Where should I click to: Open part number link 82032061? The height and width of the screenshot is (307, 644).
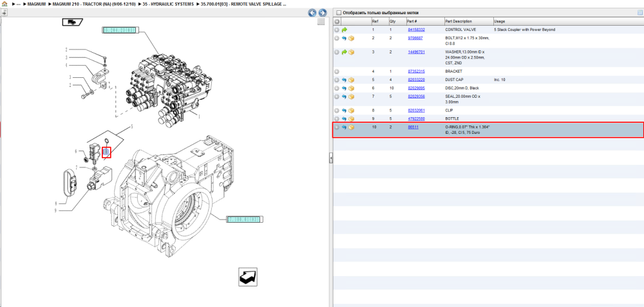tap(417, 111)
